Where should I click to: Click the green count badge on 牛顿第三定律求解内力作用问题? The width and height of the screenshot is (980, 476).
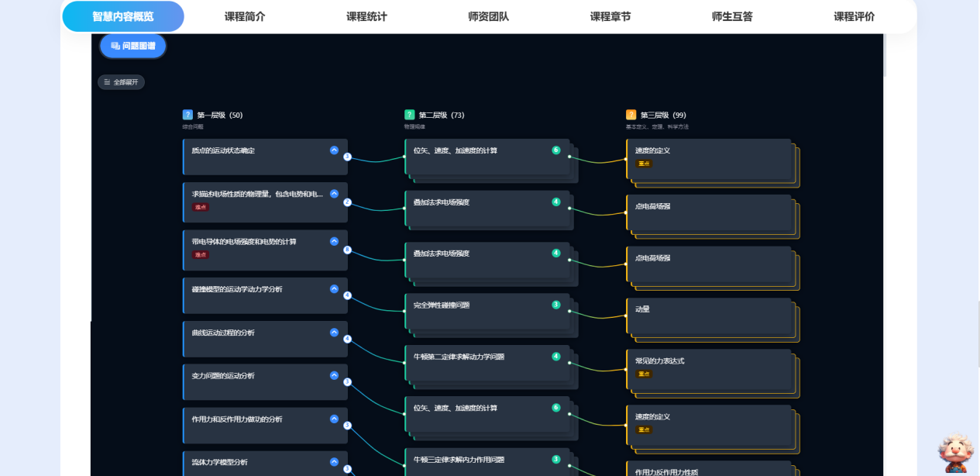point(555,460)
